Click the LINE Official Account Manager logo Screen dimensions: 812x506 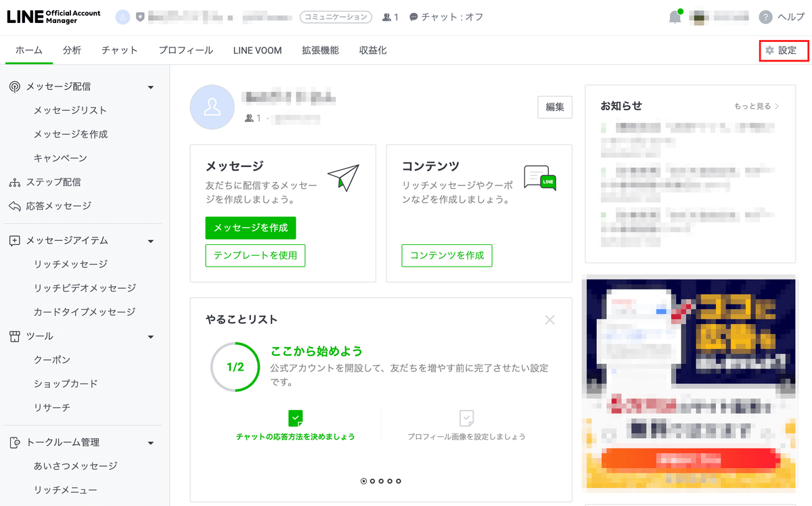click(54, 15)
